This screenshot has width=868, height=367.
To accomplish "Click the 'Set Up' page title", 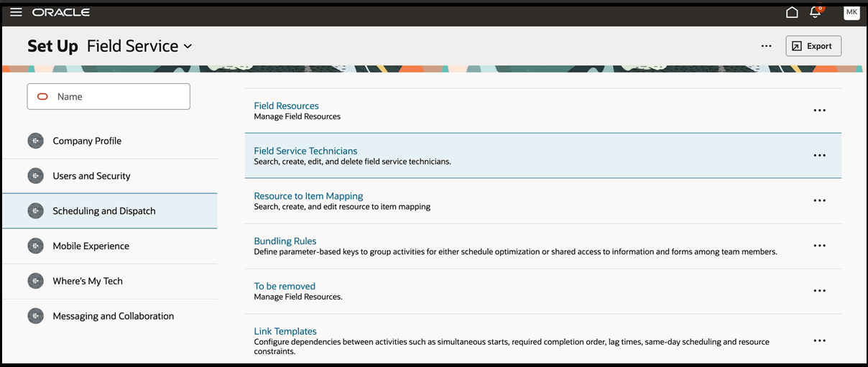I will (52, 46).
